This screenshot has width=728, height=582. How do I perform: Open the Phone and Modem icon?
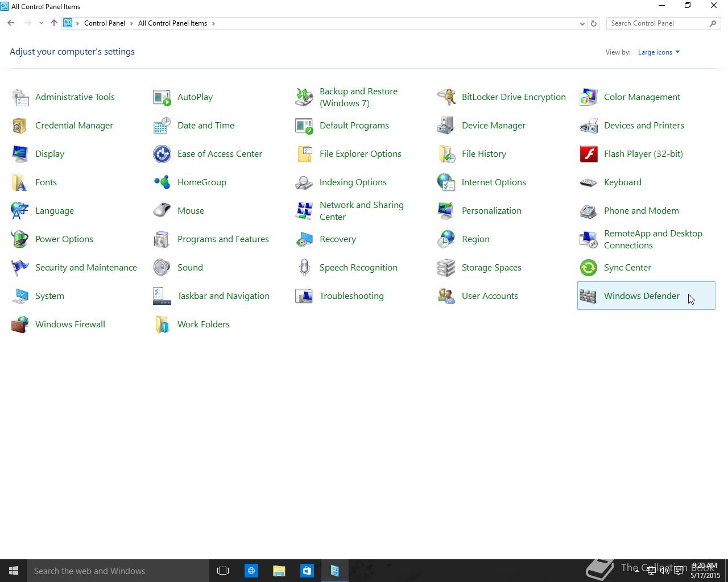point(589,211)
